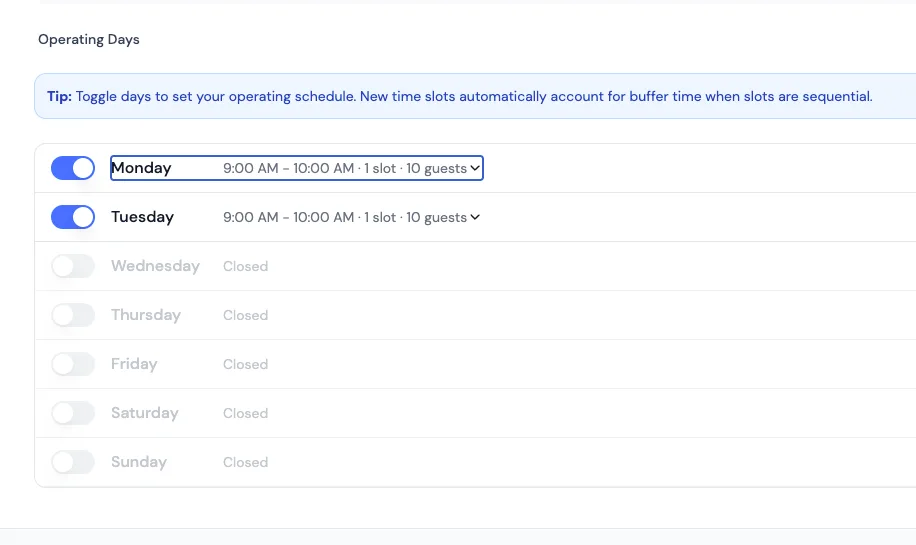Click the Tip banner about buffer time
This screenshot has height=545, width=916.
tap(460, 97)
